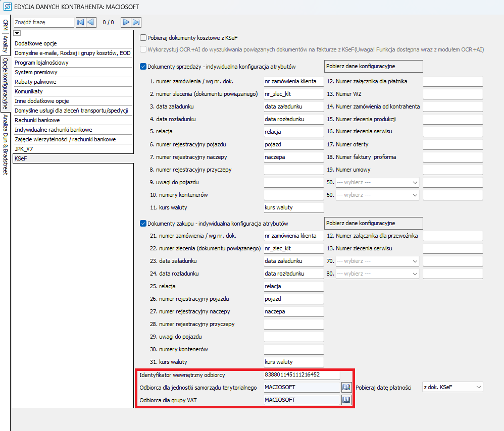Image resolution: width=504 pixels, height=431 pixels.
Task: Click Pobierz dane konfiguracyjne for zakupu
Action: (x=374, y=223)
